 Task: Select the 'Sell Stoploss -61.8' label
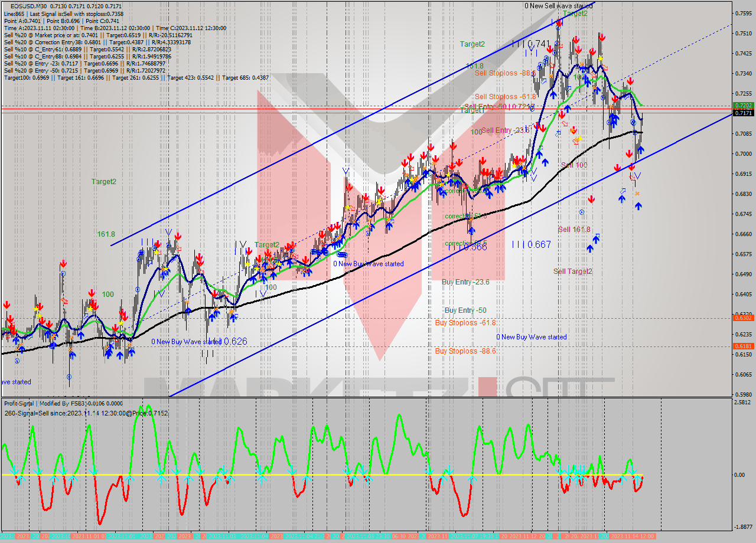click(x=505, y=97)
